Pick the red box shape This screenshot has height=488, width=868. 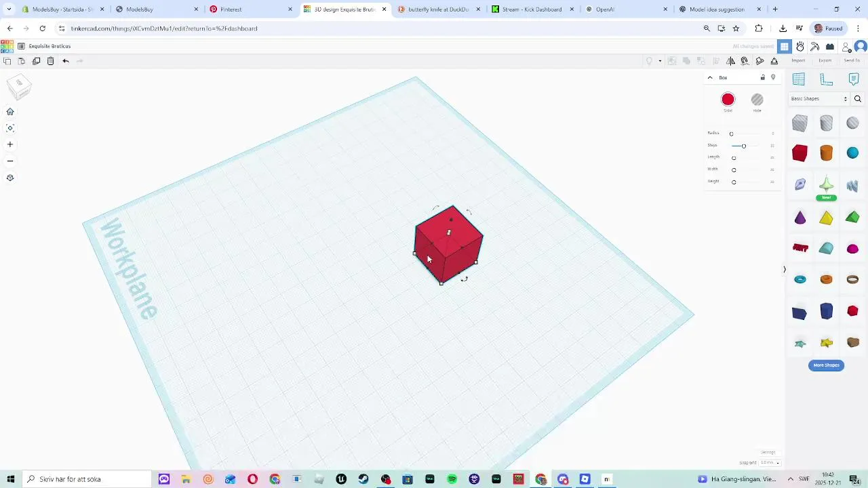[800, 153]
